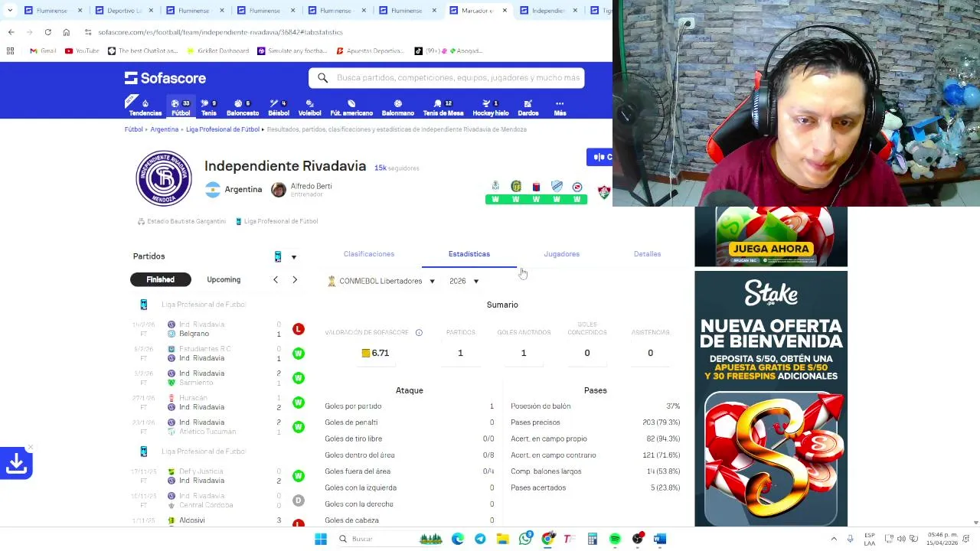
Task: Click the valoración info icon
Action: tap(419, 333)
